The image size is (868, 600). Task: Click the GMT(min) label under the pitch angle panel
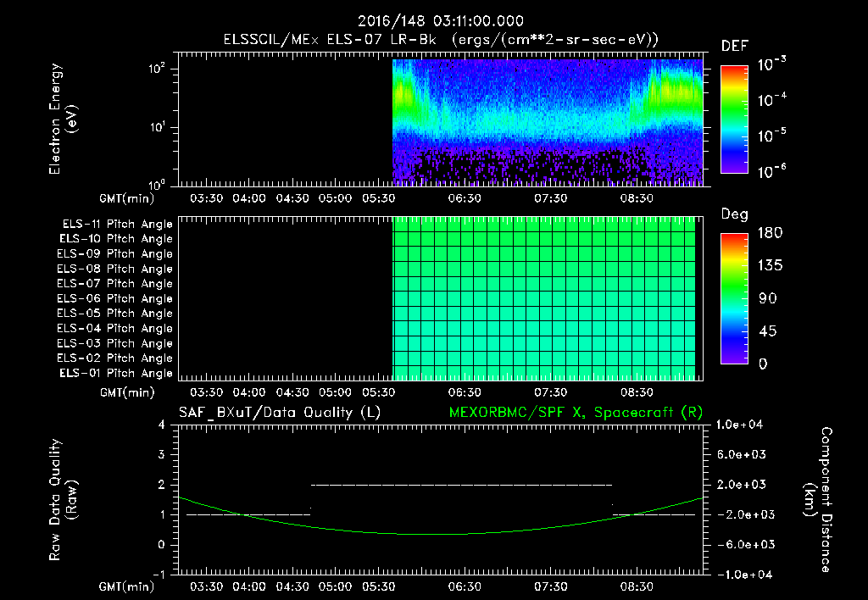click(x=127, y=393)
